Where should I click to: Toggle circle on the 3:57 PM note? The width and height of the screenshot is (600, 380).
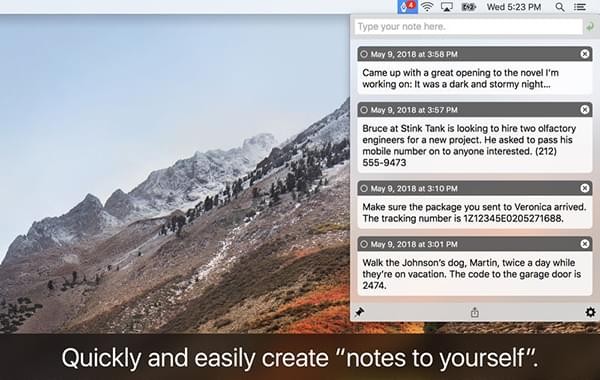click(x=364, y=110)
